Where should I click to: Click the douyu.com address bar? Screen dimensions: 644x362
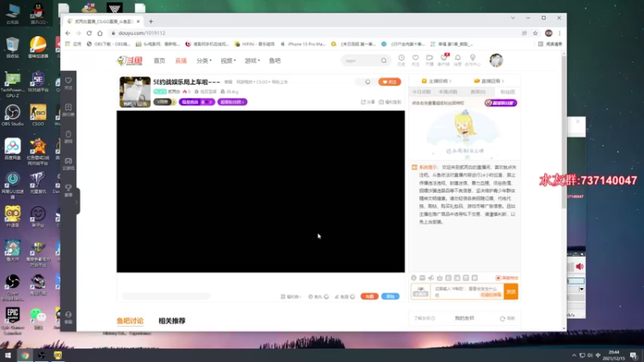point(312,33)
